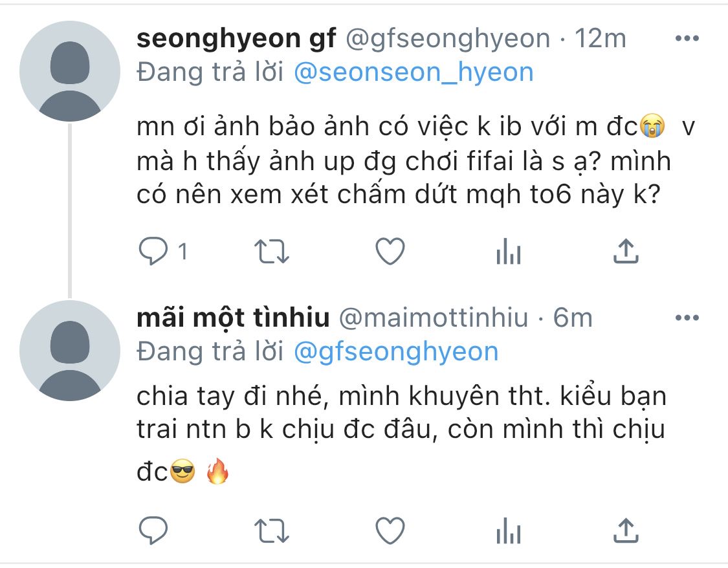Open the 12m timestamp of first tweet
The image size is (728, 568).
601,39
